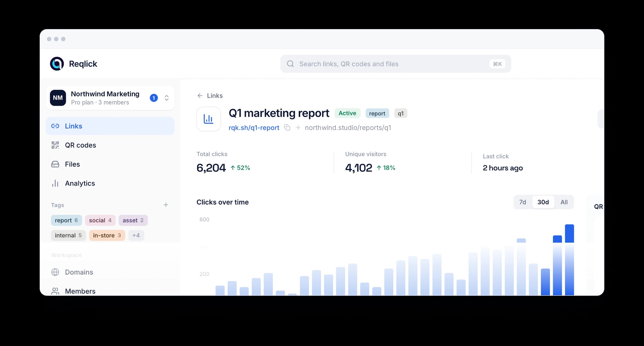Open the rqk.sh/q1-report short link

[x=254, y=128]
